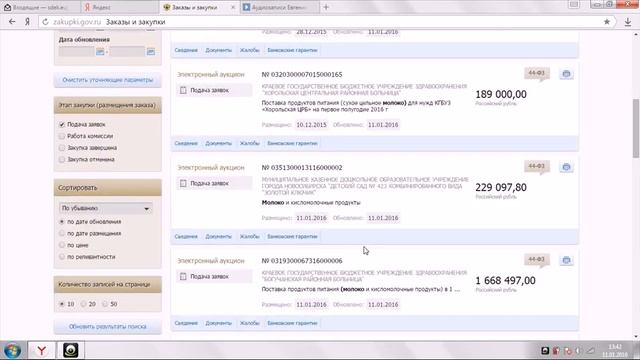Sort by relevance radio button
This screenshot has width=640, height=360.
[x=62, y=257]
